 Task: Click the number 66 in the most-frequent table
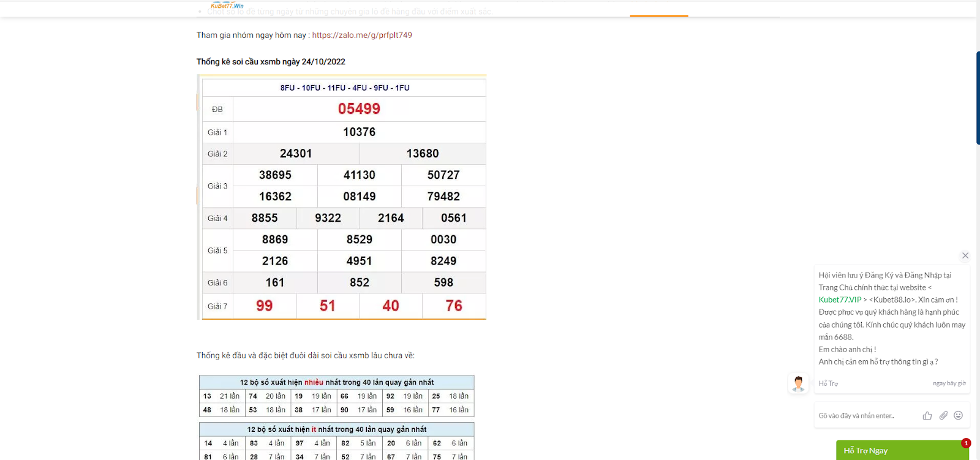tap(344, 396)
